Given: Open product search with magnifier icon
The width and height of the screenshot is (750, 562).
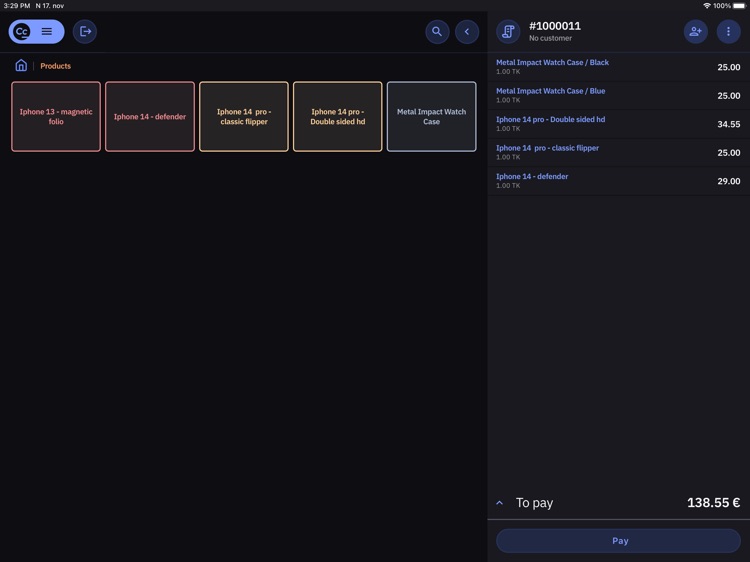Looking at the screenshot, I should tap(437, 32).
